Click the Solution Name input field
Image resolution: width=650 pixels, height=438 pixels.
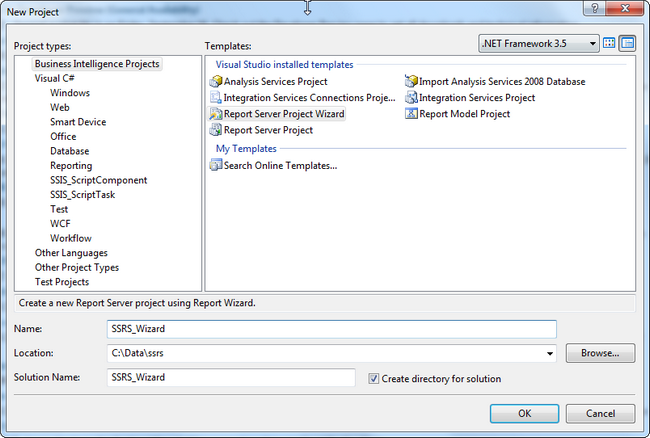pos(231,378)
